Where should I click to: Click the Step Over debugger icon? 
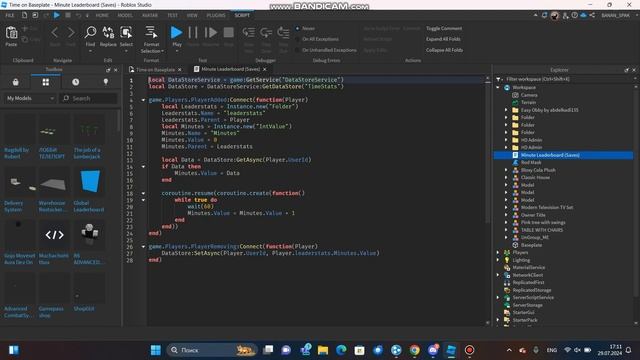coord(266,32)
